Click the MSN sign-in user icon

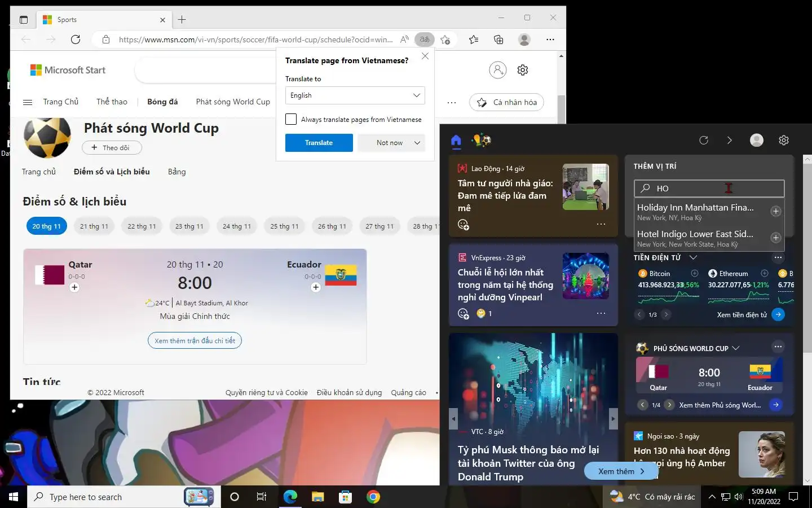coord(497,70)
